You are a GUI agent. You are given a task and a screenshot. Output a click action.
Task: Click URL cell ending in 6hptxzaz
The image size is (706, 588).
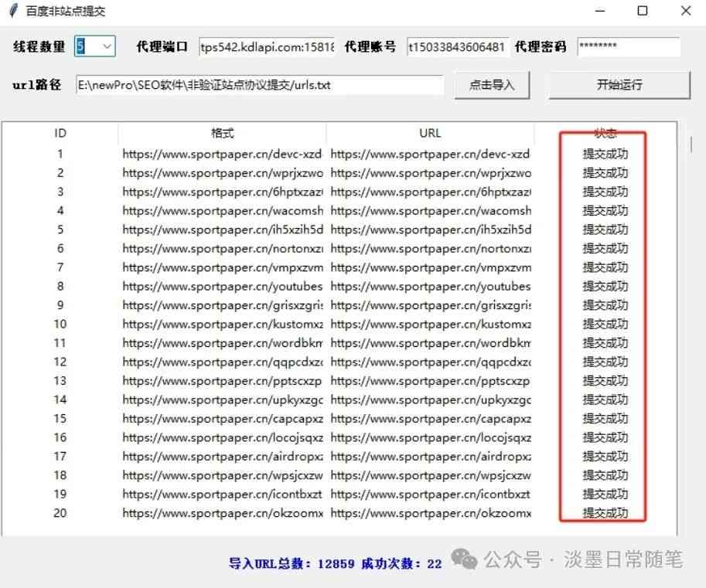coord(431,192)
